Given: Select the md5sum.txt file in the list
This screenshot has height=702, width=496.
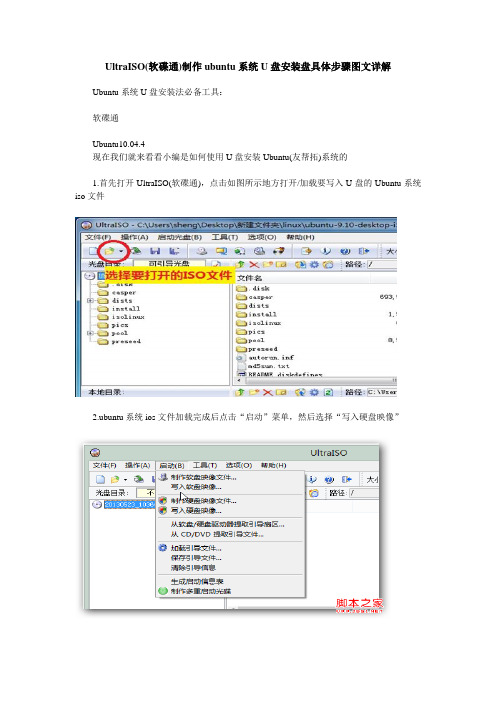Looking at the screenshot, I should tap(263, 366).
